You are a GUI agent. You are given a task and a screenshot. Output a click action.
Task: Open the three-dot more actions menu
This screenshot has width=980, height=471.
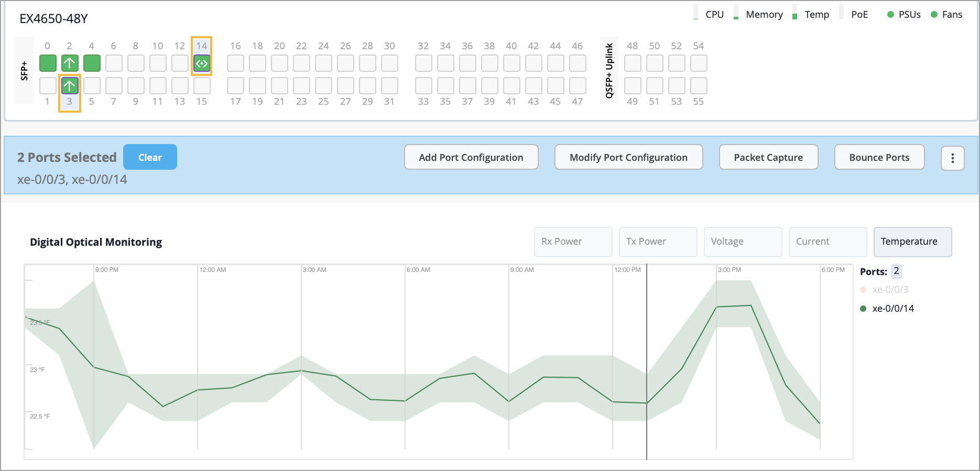point(953,158)
